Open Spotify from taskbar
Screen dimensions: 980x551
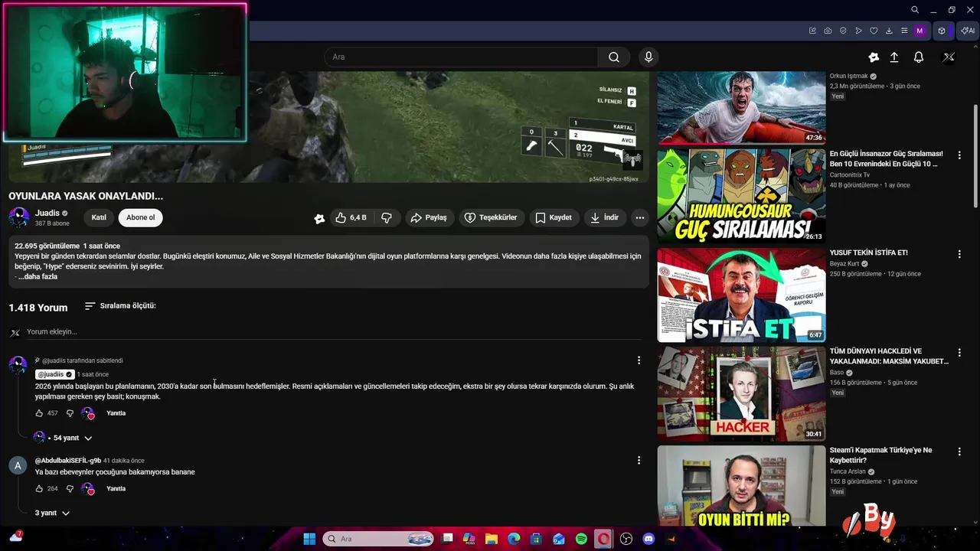(x=581, y=539)
